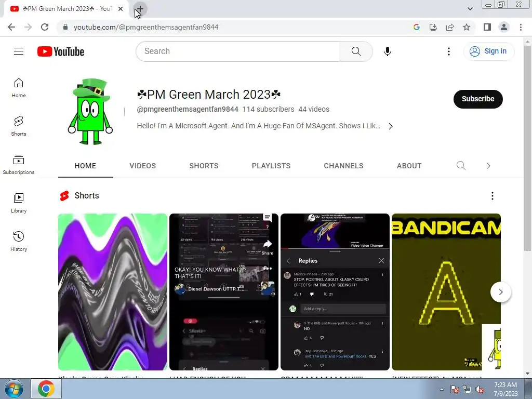The width and height of the screenshot is (532, 399).
Task: Show next Shorts with the carousel arrow
Action: point(500,292)
